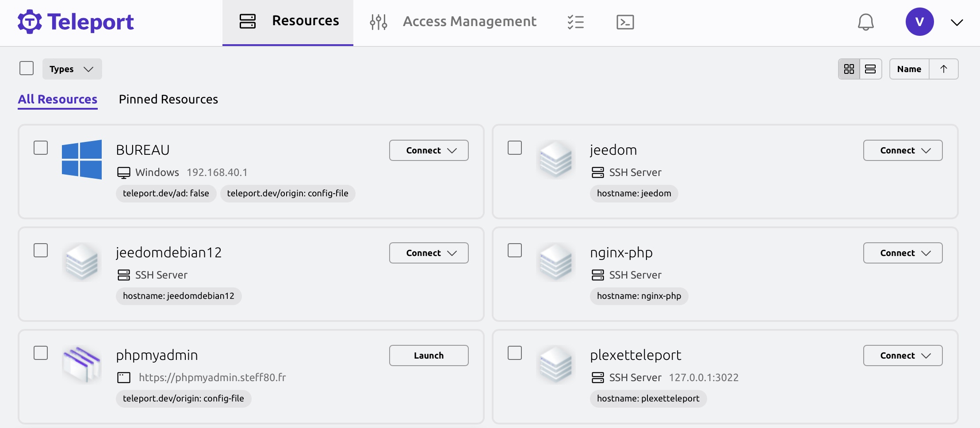Click desktop monitor icon beside Windows label

click(x=124, y=172)
